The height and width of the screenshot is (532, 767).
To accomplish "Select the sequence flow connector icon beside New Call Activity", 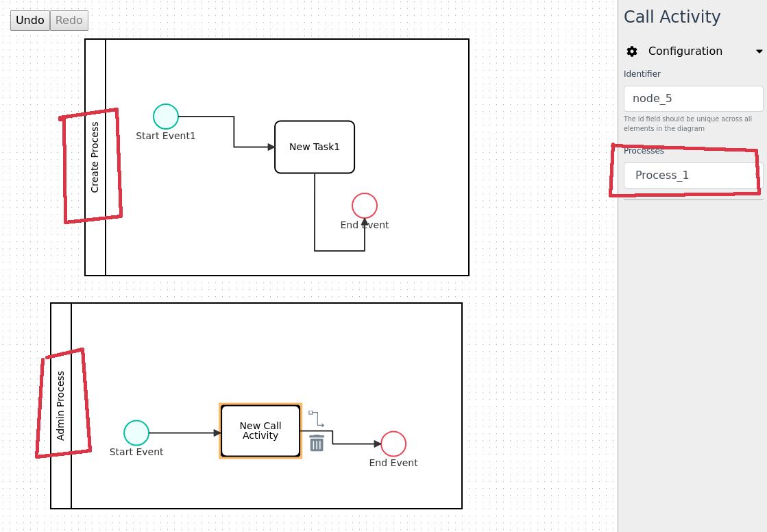I will [x=316, y=417].
